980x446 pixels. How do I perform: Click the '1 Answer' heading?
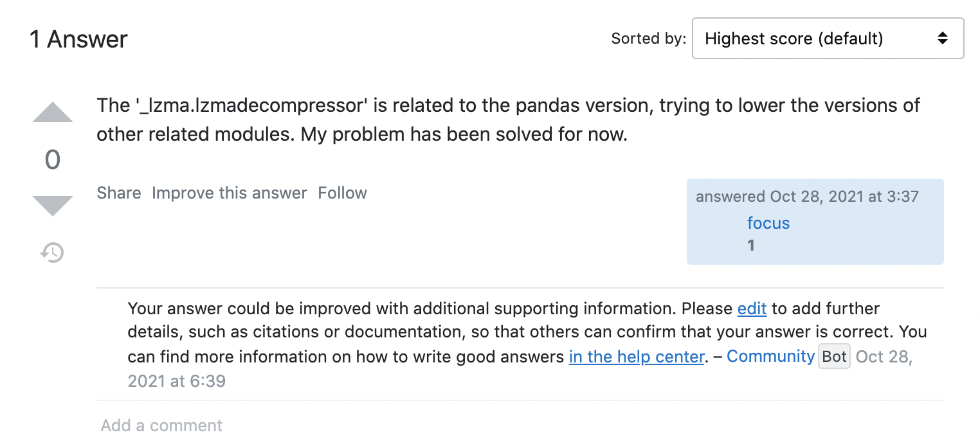click(x=77, y=39)
